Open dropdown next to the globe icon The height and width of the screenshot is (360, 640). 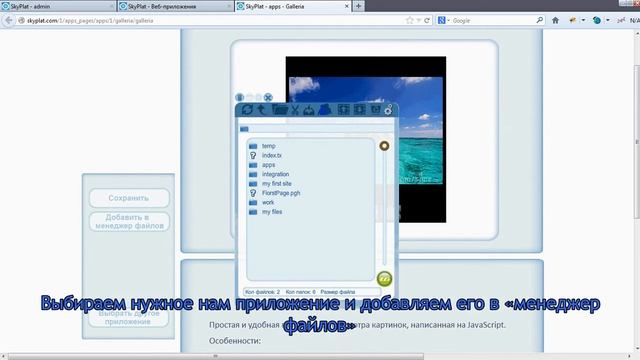(x=608, y=20)
